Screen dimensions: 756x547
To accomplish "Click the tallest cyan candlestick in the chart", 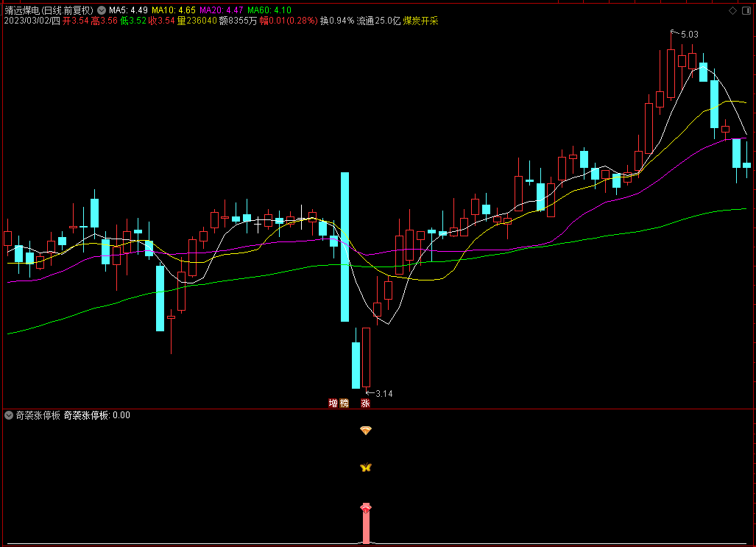I will pyautogui.click(x=345, y=247).
